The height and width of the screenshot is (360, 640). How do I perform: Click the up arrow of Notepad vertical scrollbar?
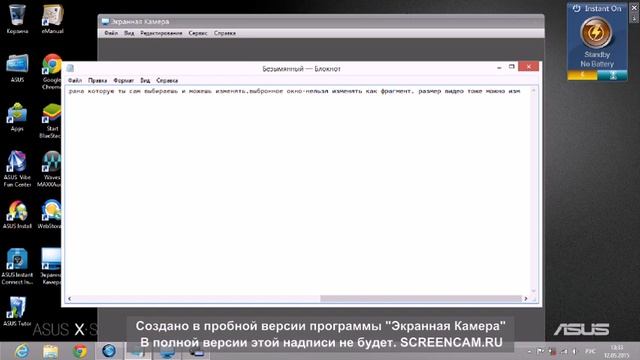point(533,91)
